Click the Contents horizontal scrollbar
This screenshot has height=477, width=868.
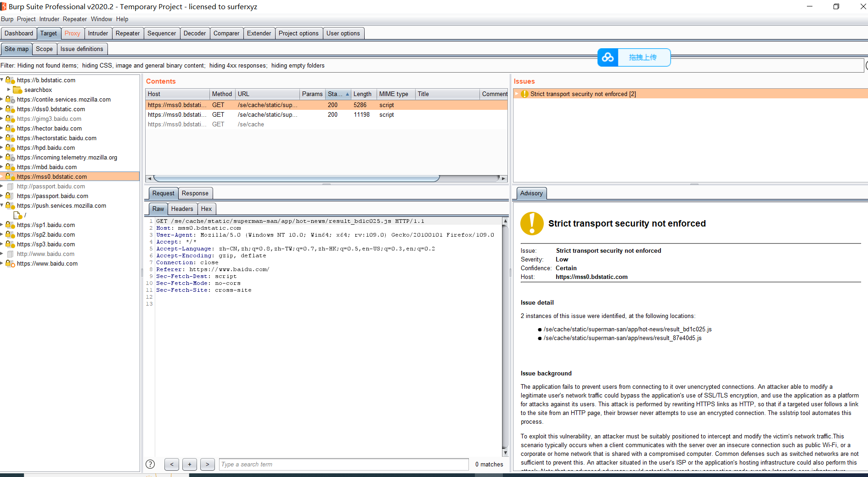point(296,178)
